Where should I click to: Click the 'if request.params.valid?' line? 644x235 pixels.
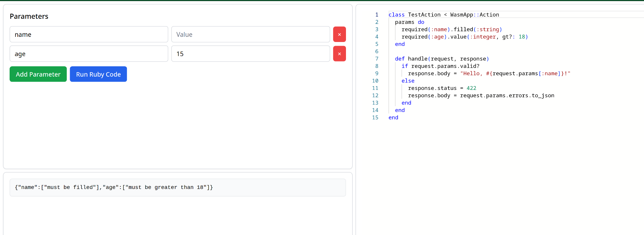point(441,66)
